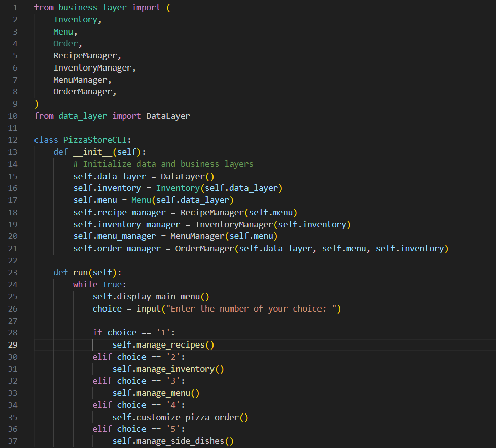496x448 pixels.
Task: Click 'DataLayer' on the line 10 import
Action: click(168, 116)
